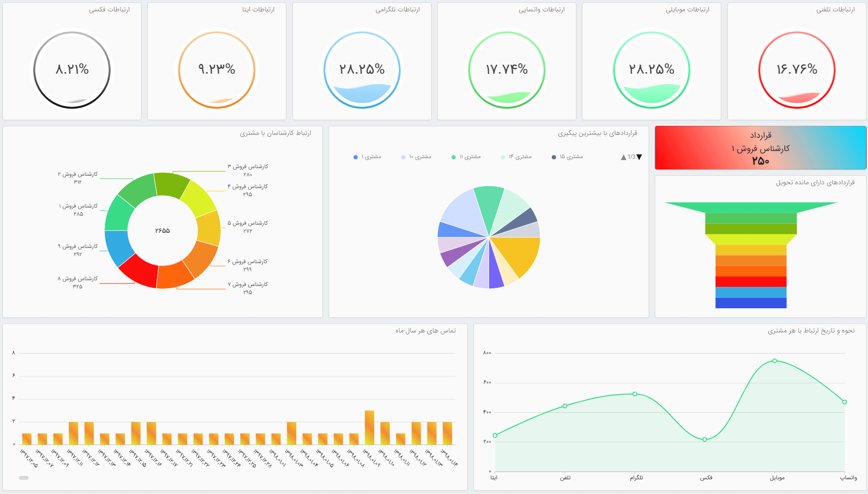The height and width of the screenshot is (494, 868).
Task: Select the yellow کارشناس فروش ۵ donut segment
Action: (x=209, y=228)
